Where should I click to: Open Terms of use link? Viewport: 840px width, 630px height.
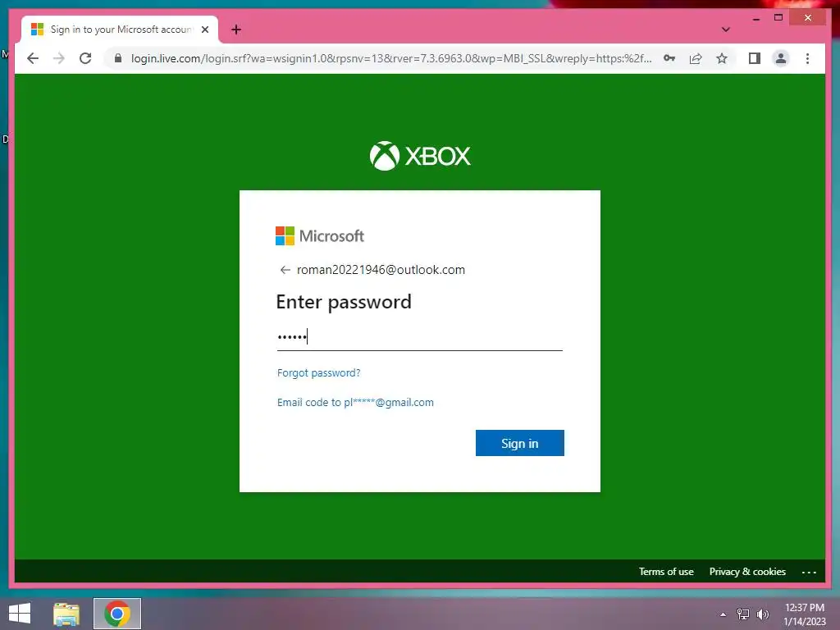click(666, 572)
